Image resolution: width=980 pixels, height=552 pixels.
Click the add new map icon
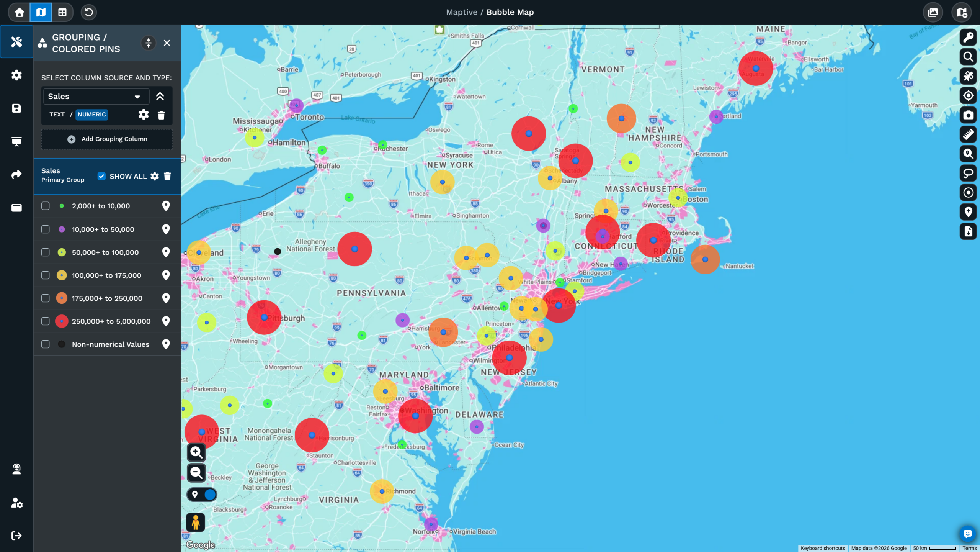pyautogui.click(x=962, y=12)
